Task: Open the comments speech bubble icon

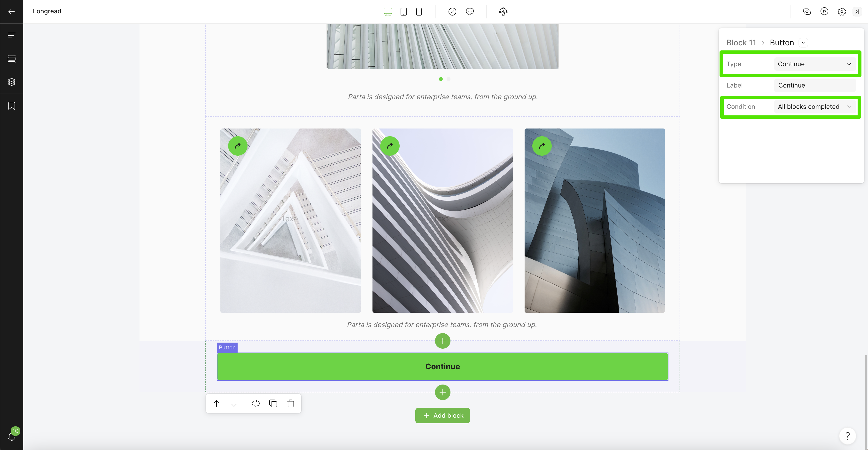Action: (x=470, y=11)
